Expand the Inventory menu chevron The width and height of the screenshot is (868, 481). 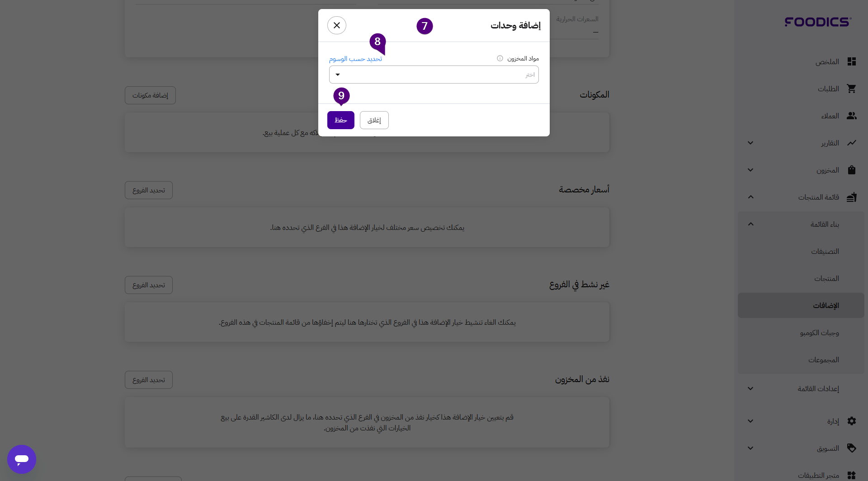point(750,170)
